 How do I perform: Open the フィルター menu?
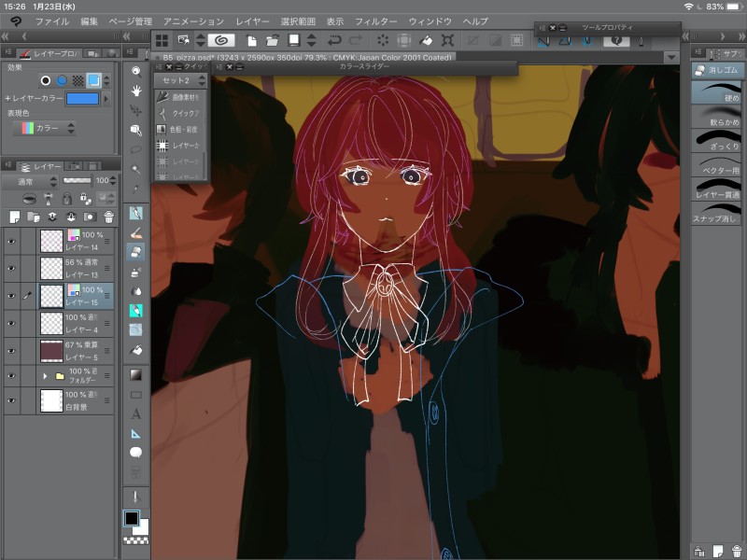pyautogui.click(x=376, y=21)
